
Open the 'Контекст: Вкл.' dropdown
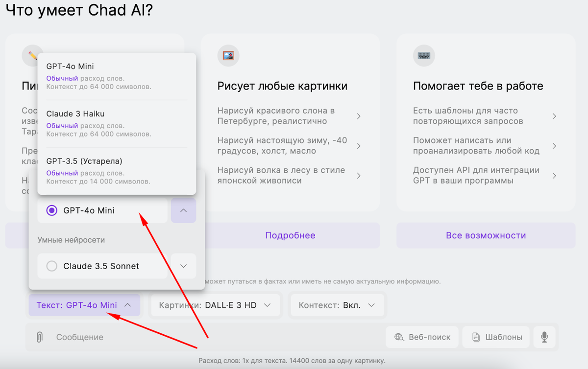[337, 305]
